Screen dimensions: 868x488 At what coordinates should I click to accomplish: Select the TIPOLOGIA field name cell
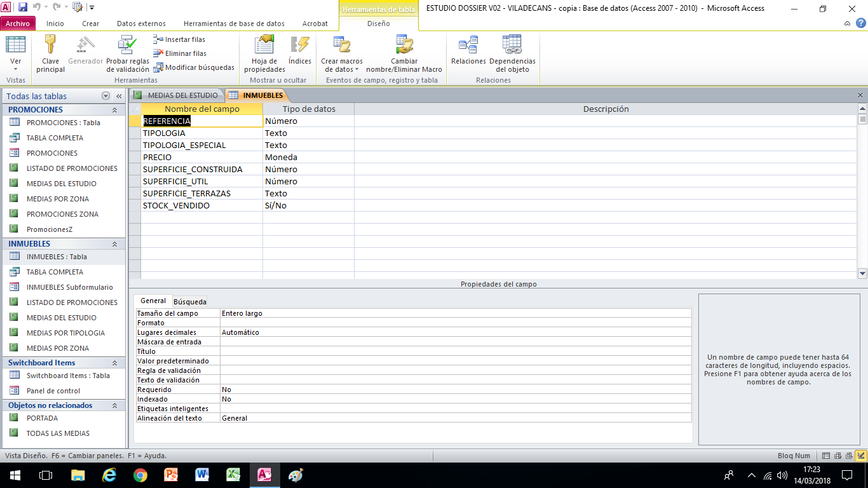[202, 133]
